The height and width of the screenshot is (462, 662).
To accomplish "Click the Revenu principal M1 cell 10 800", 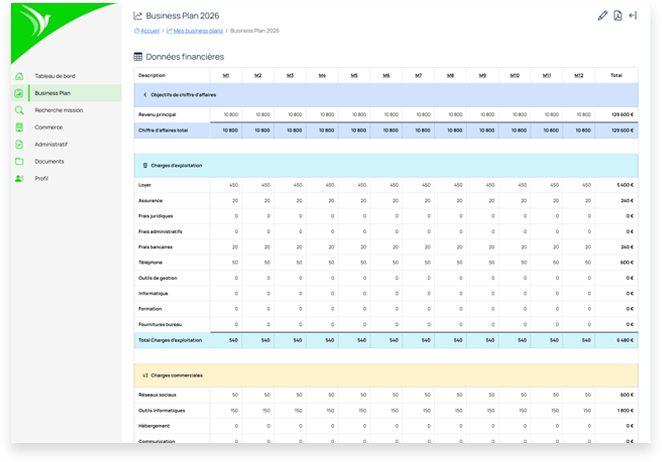I will tap(231, 114).
